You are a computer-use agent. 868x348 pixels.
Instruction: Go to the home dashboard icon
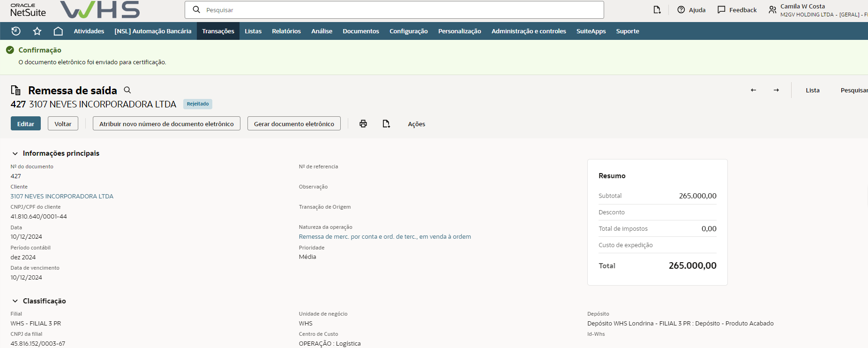[x=58, y=31]
